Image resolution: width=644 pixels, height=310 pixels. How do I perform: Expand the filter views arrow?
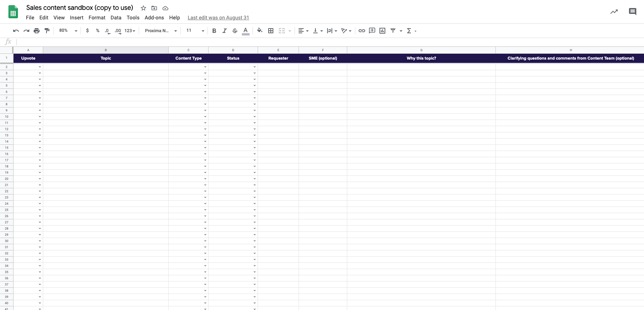[401, 31]
